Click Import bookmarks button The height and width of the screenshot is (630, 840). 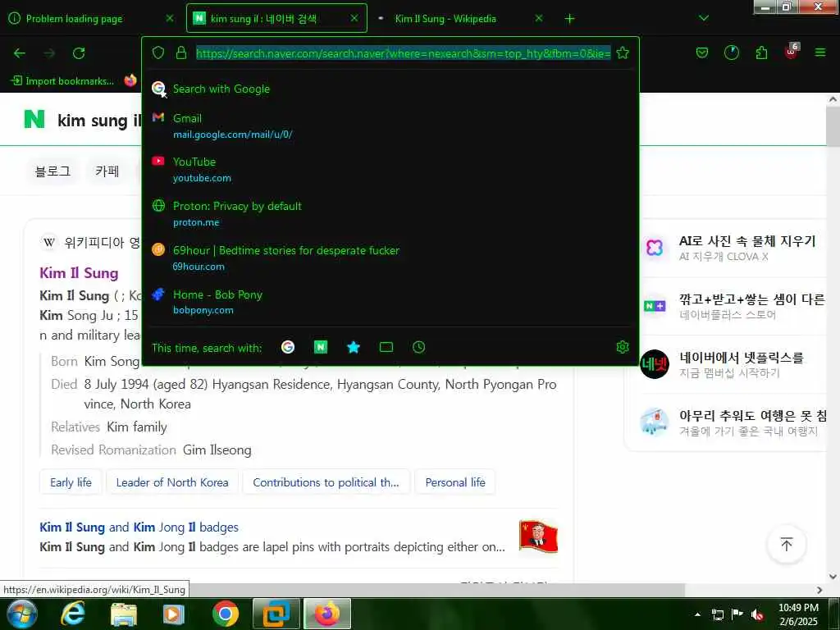[62, 81]
